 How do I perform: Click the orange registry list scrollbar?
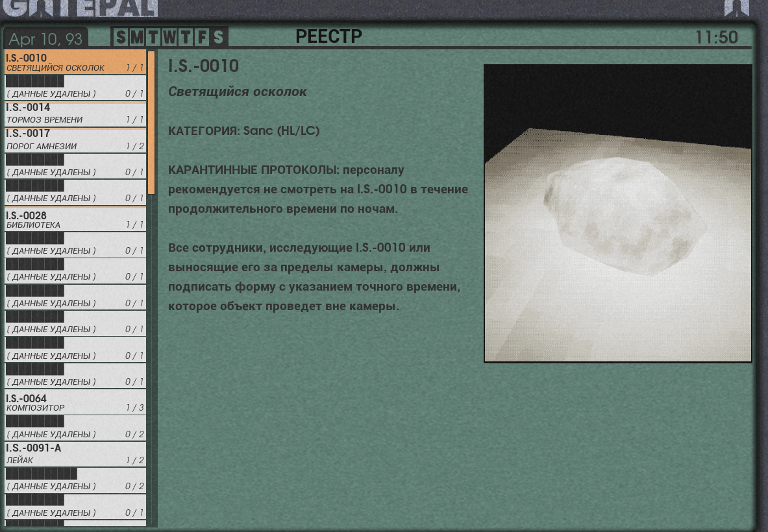(151, 123)
